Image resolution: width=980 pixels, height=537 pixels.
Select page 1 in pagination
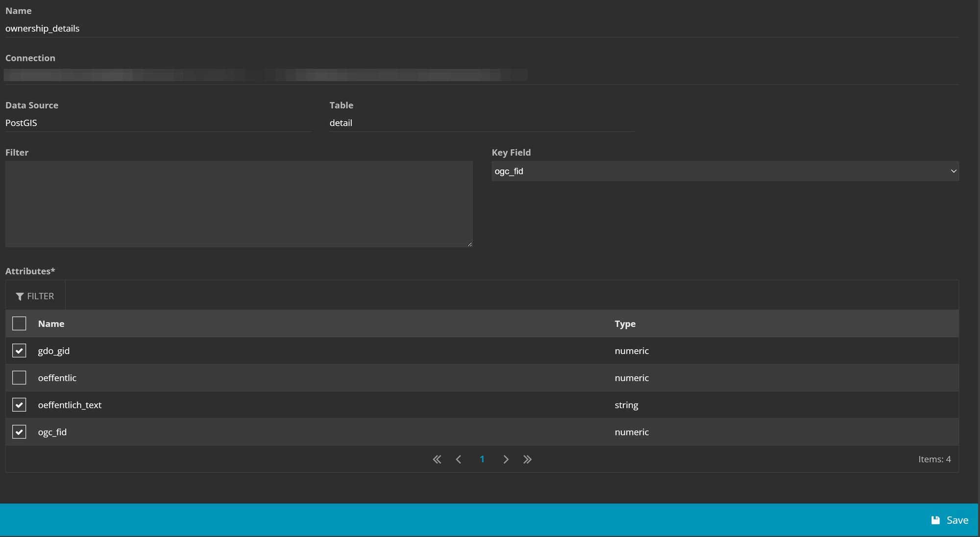coord(482,460)
